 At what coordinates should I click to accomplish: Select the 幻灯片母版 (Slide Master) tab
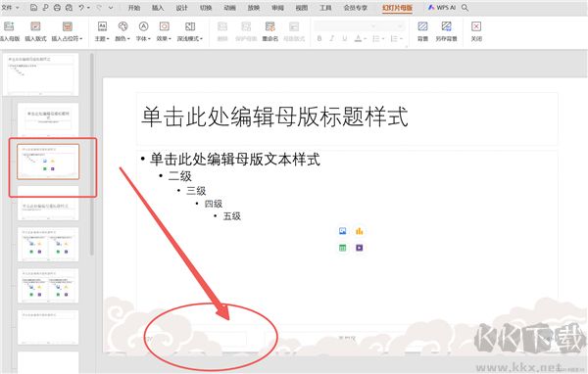point(398,8)
